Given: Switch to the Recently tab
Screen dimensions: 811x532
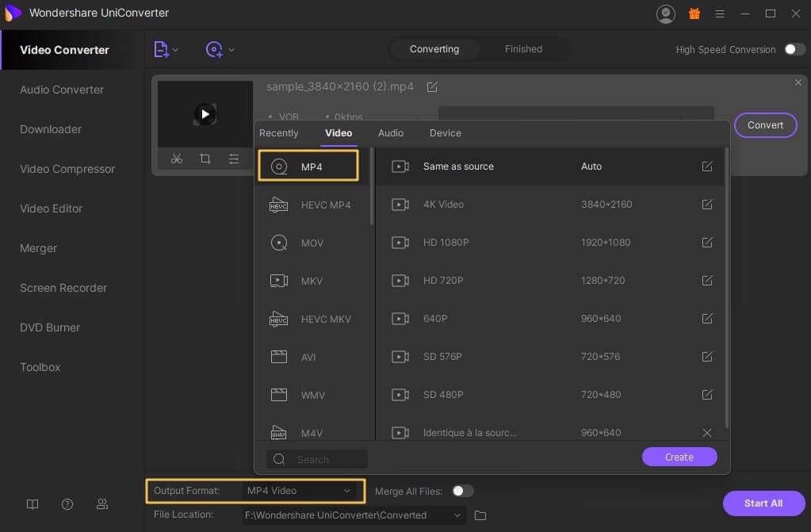Looking at the screenshot, I should click(x=279, y=133).
